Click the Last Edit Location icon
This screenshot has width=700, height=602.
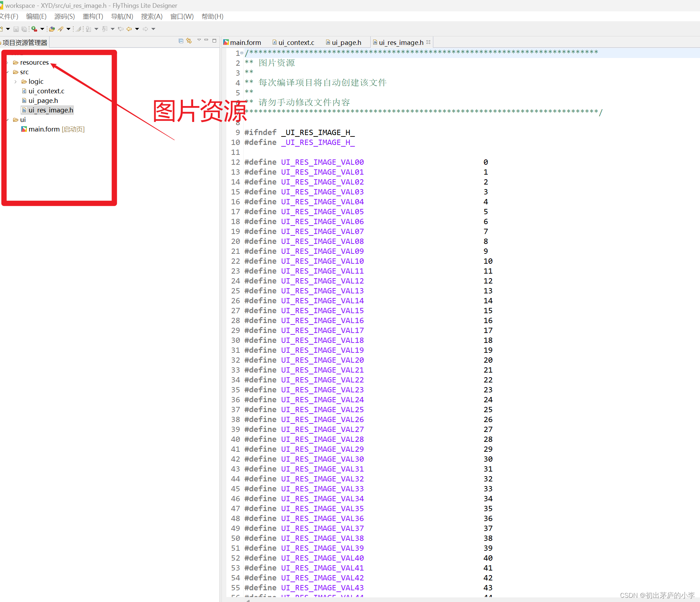(x=121, y=29)
